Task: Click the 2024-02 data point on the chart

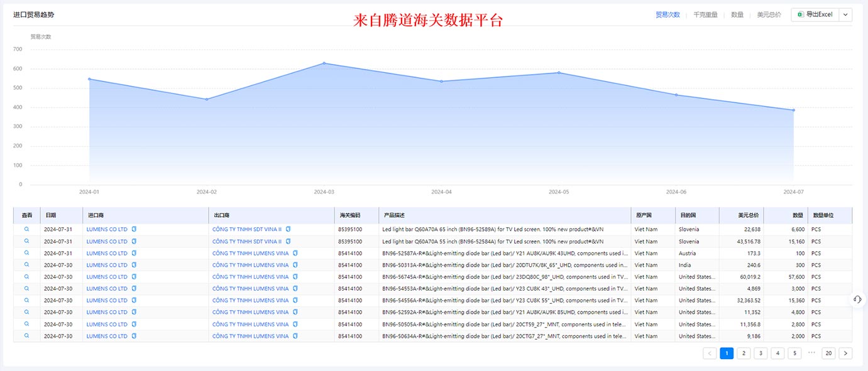Action: (207, 99)
